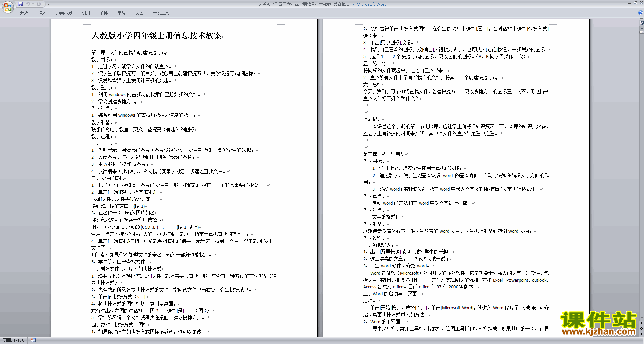This screenshot has width=644, height=344.
Task: Click the line 二、文件的查找 on the left page
Action: [108, 178]
